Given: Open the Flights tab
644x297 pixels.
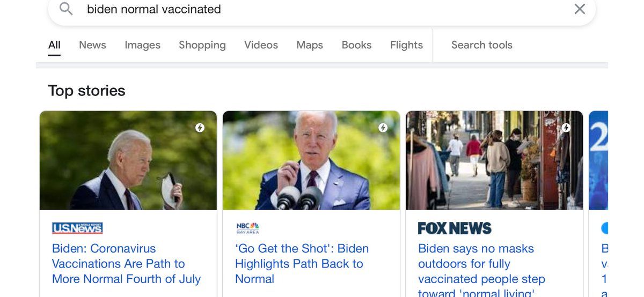Looking at the screenshot, I should (x=406, y=45).
